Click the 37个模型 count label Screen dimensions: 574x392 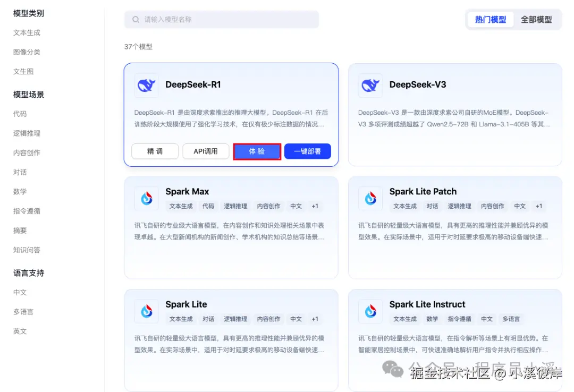pos(138,47)
